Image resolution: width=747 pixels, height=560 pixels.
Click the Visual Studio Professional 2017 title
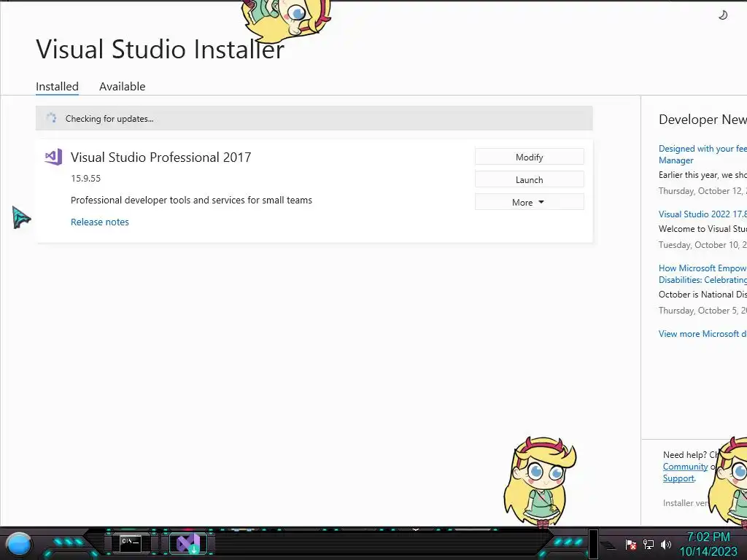click(x=160, y=157)
